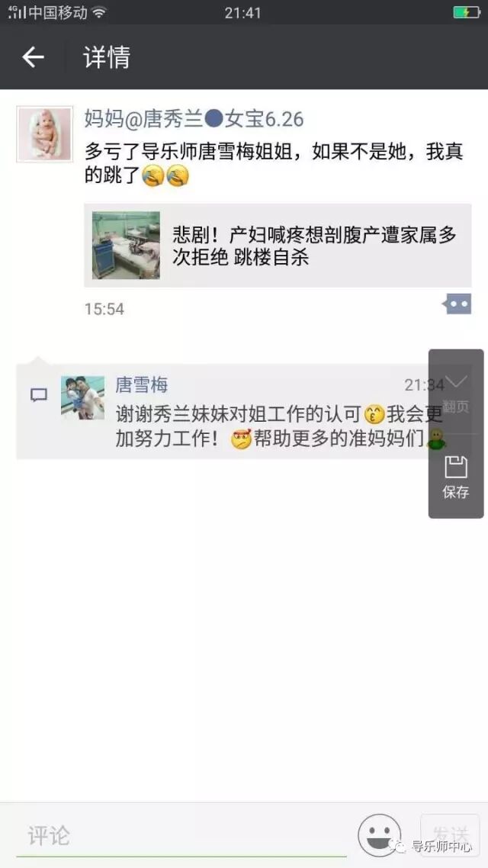Screen dimensions: 488x868
Task: Tap the comment bubble icon beside 唐雪梅
Action: pyautogui.click(x=39, y=394)
